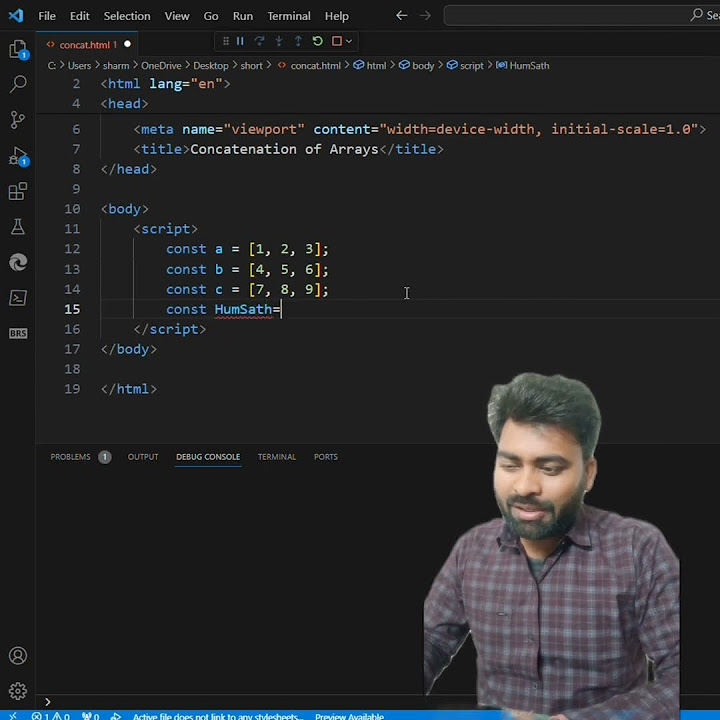Open errors and warnings status item
The image size is (720, 720).
(x=51, y=716)
